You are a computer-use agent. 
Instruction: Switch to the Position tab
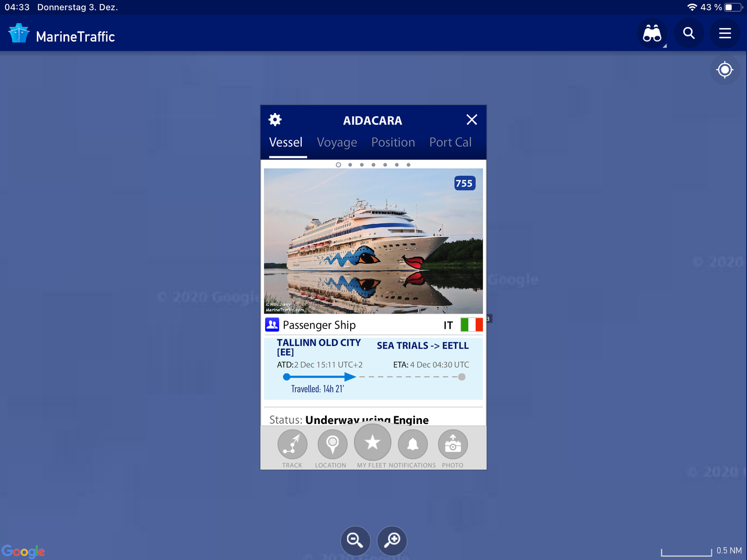pos(393,142)
